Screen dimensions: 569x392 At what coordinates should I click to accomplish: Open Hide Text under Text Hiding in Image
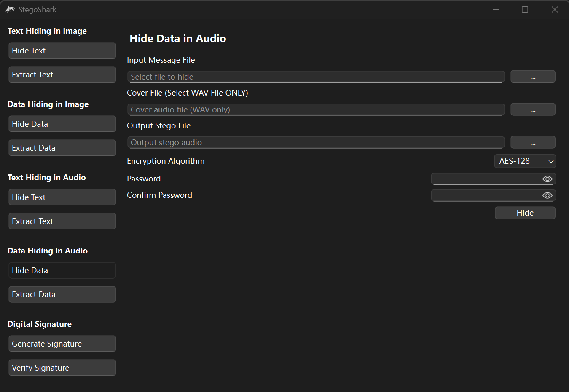[62, 51]
